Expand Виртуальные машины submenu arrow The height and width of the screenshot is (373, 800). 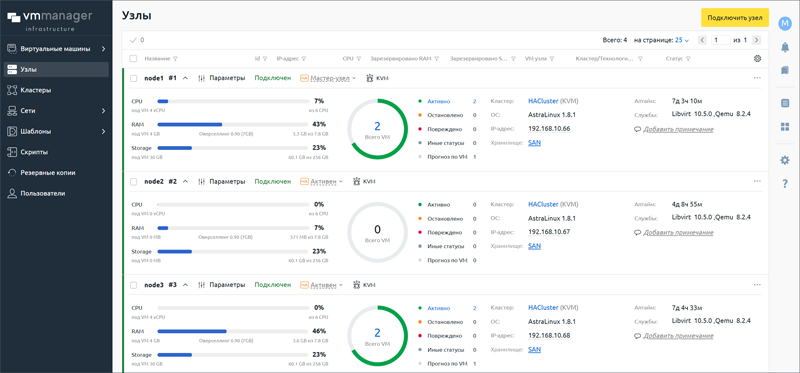(103, 49)
